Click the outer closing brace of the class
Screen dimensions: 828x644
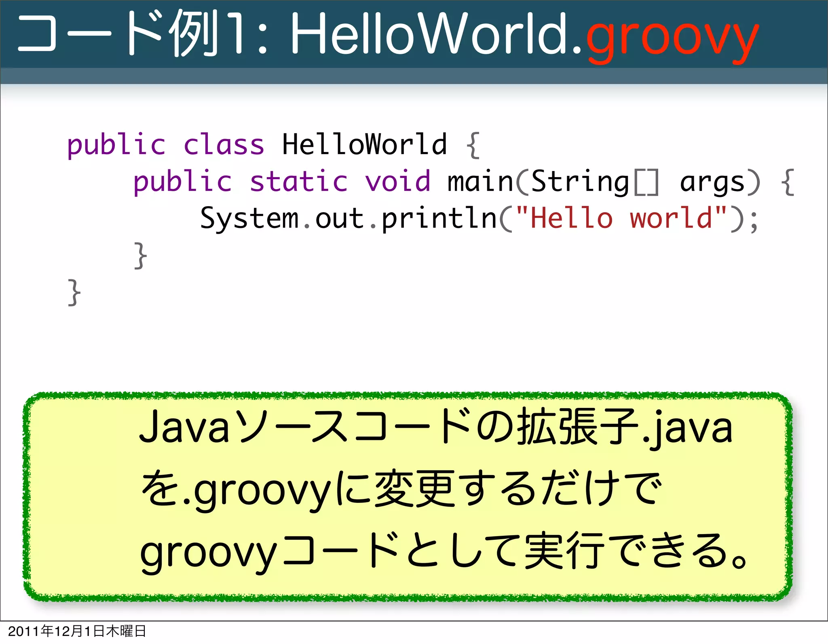(x=74, y=292)
